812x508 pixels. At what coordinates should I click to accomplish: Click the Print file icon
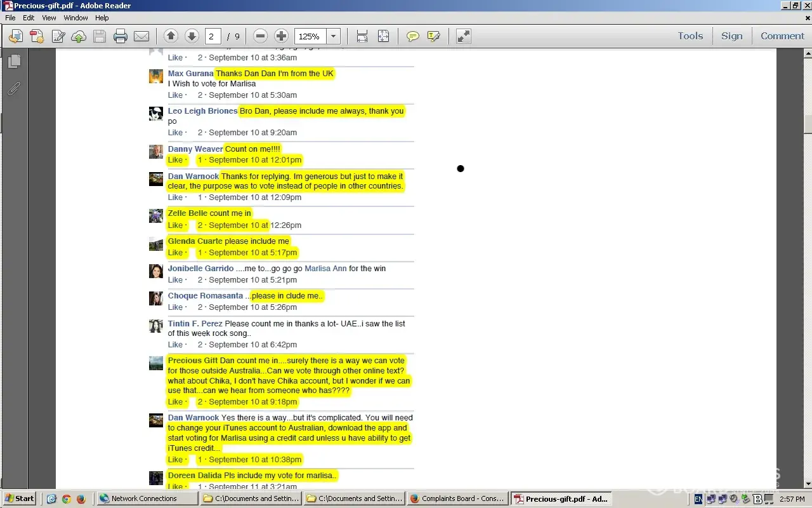coord(121,36)
